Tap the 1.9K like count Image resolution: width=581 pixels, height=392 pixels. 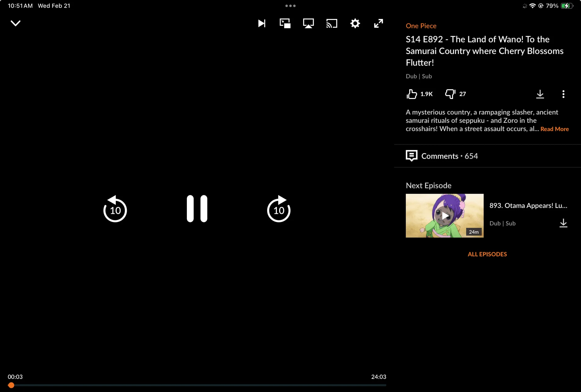pyautogui.click(x=426, y=94)
